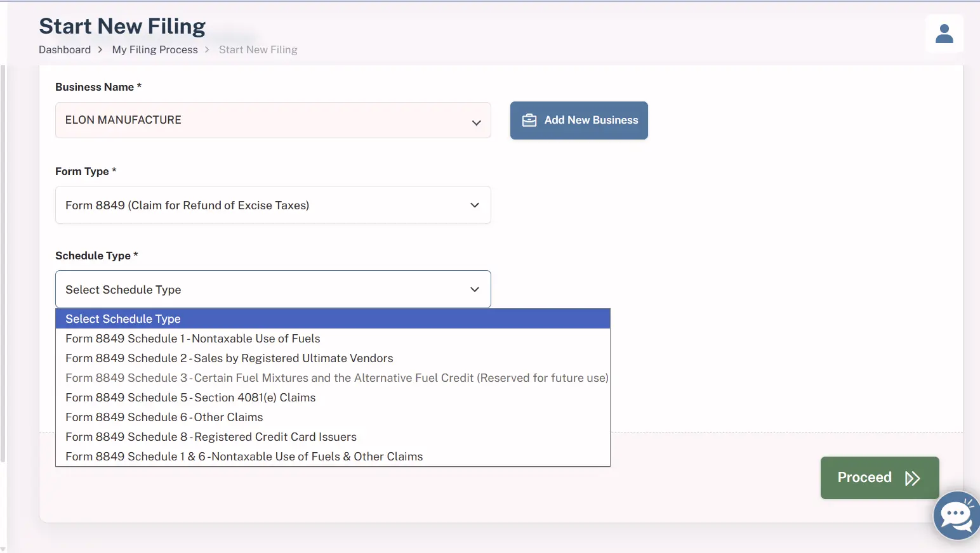The width and height of the screenshot is (980, 553).
Task: Open the live chat support bubble
Action: [957, 516]
